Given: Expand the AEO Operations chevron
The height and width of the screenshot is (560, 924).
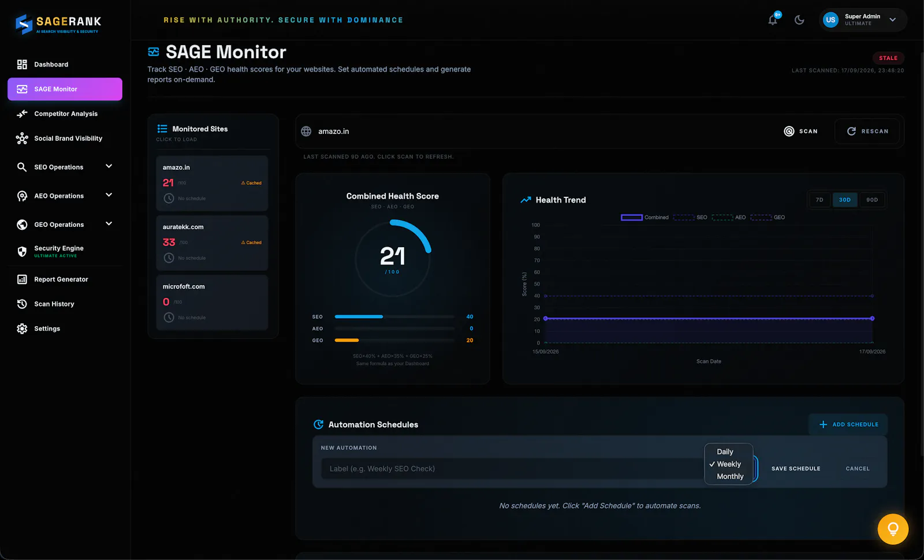Looking at the screenshot, I should coord(109,195).
